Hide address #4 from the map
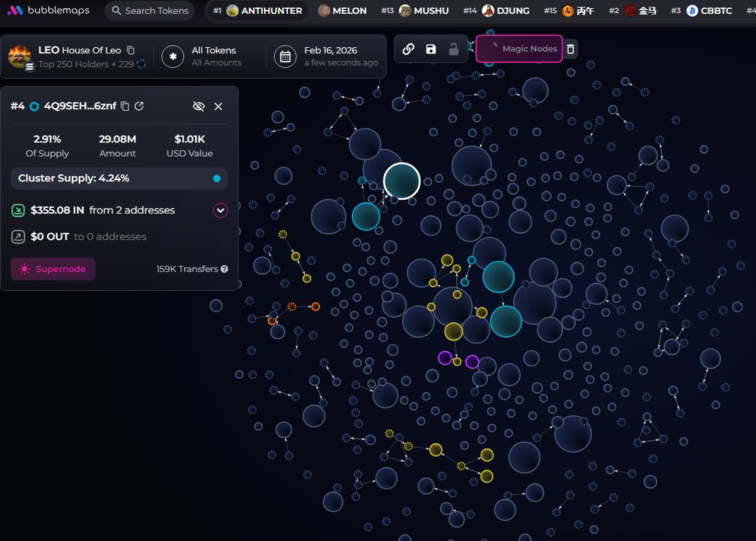756x541 pixels. 198,106
